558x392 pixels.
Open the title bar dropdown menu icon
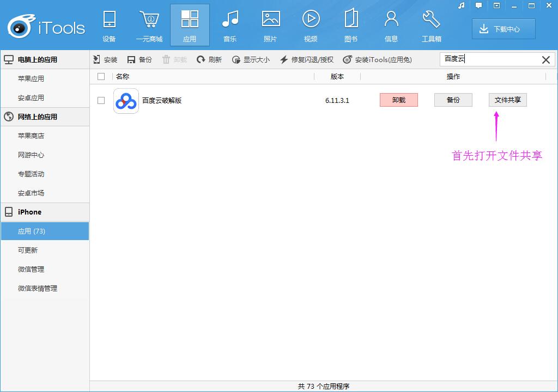tap(496, 5)
